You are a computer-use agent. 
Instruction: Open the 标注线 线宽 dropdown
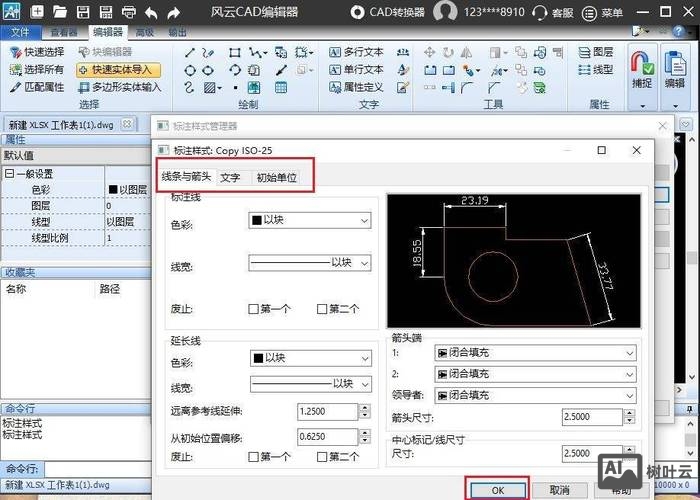[310, 263]
